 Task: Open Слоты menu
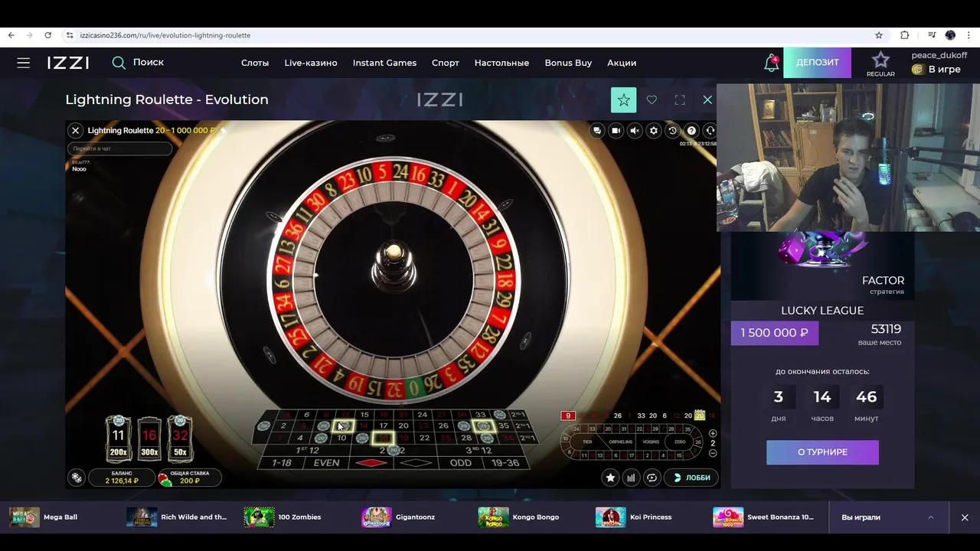tap(255, 63)
